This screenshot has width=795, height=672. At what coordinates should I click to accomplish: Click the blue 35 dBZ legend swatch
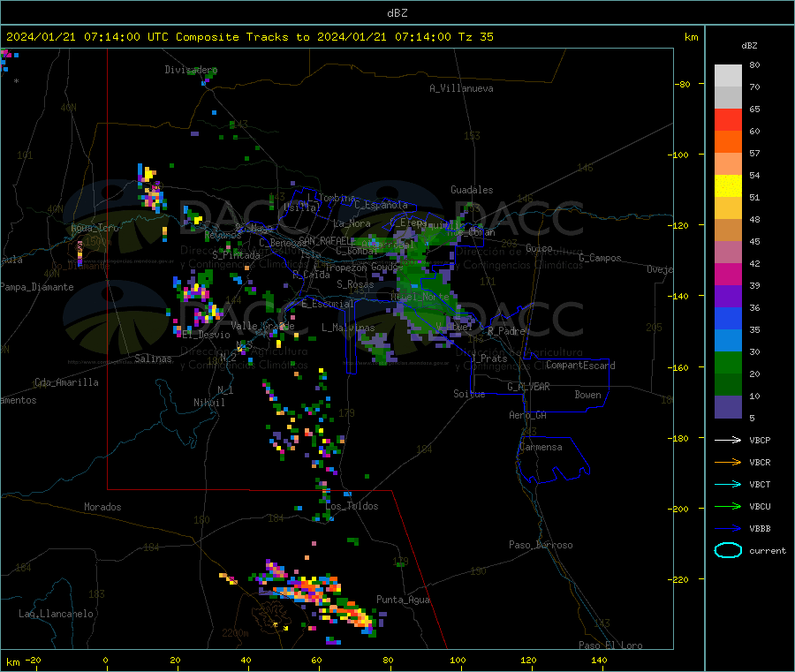(728, 318)
